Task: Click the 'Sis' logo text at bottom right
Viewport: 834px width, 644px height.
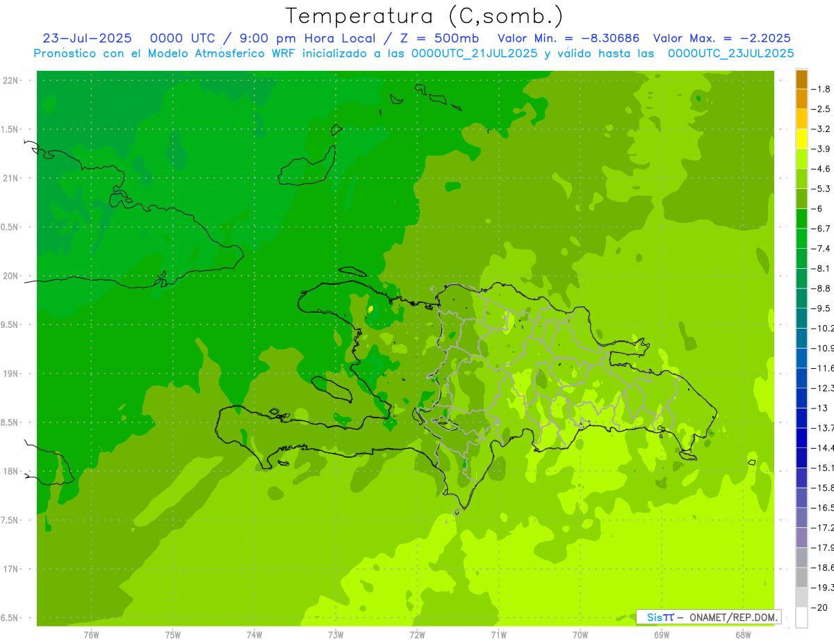Action: [x=653, y=617]
